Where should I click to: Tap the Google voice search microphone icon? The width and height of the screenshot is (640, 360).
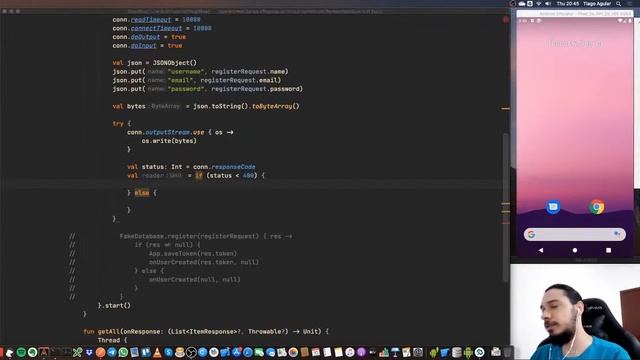pos(617,234)
